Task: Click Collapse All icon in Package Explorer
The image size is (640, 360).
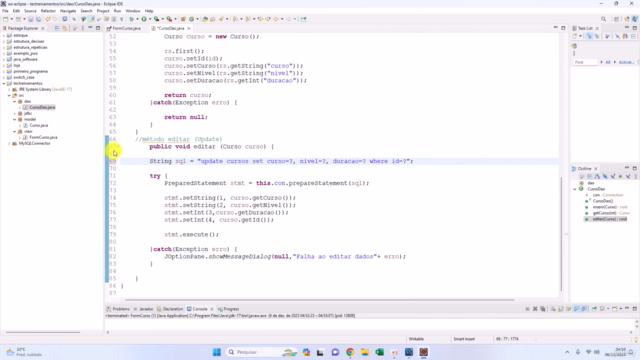Action: tap(57, 28)
